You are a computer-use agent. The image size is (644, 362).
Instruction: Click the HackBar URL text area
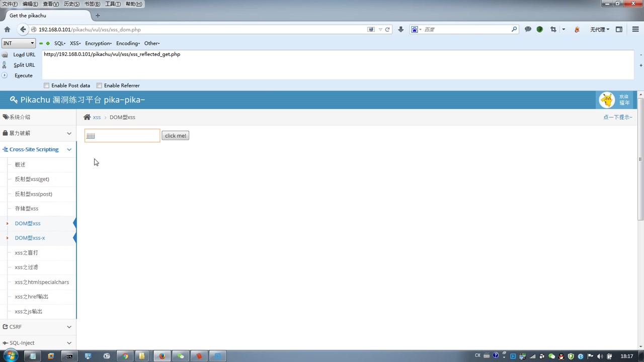pos(338,64)
